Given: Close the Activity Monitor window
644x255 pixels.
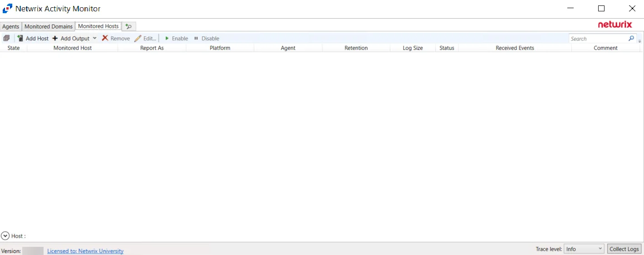Looking at the screenshot, I should point(632,9).
